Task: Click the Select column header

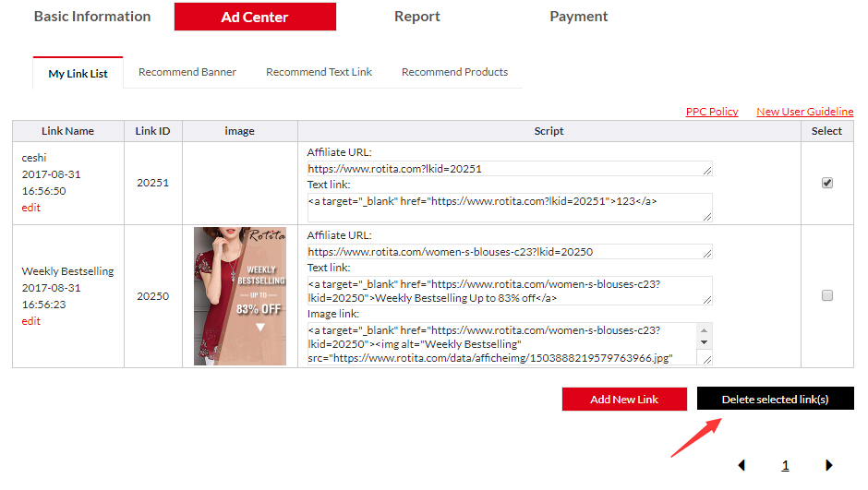Action: pos(827,131)
